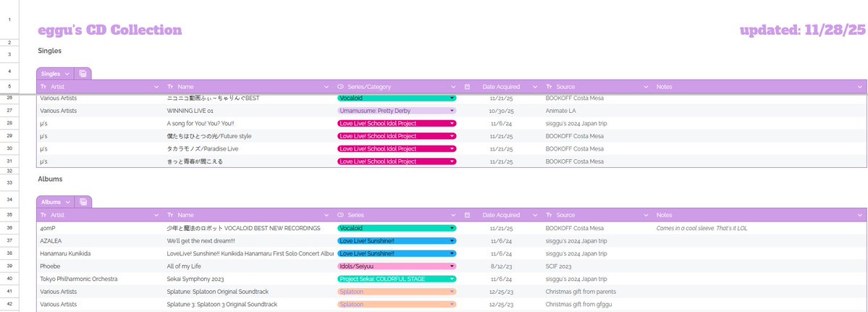Expand Singles Artist column header arrow
The width and height of the screenshot is (868, 312).
(156, 87)
